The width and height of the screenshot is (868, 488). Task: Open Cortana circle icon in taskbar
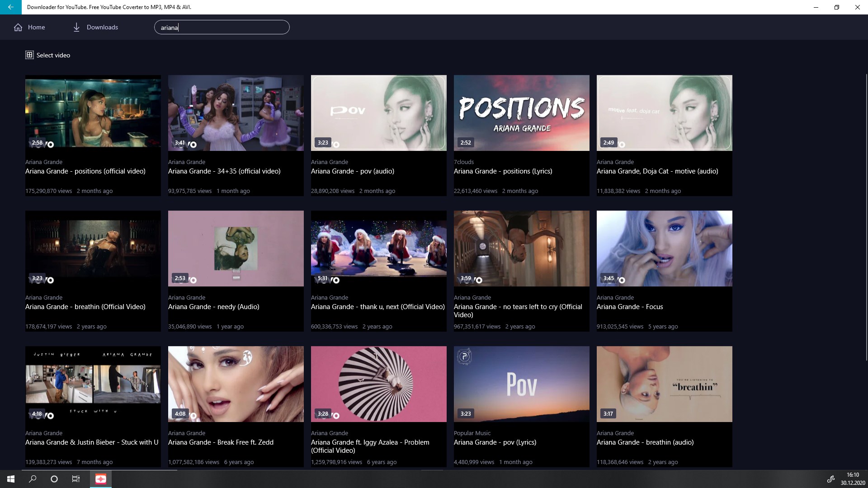tap(54, 479)
